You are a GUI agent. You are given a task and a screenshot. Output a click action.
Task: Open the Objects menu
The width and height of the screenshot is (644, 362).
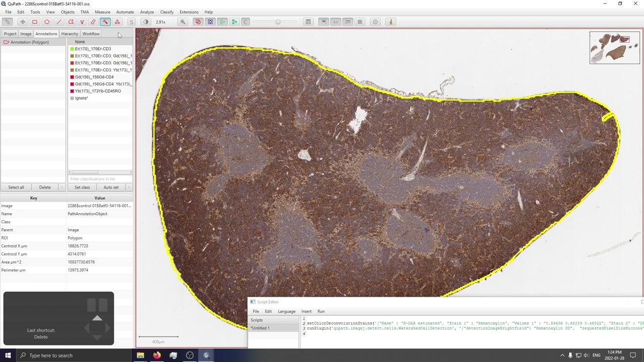[x=67, y=12]
